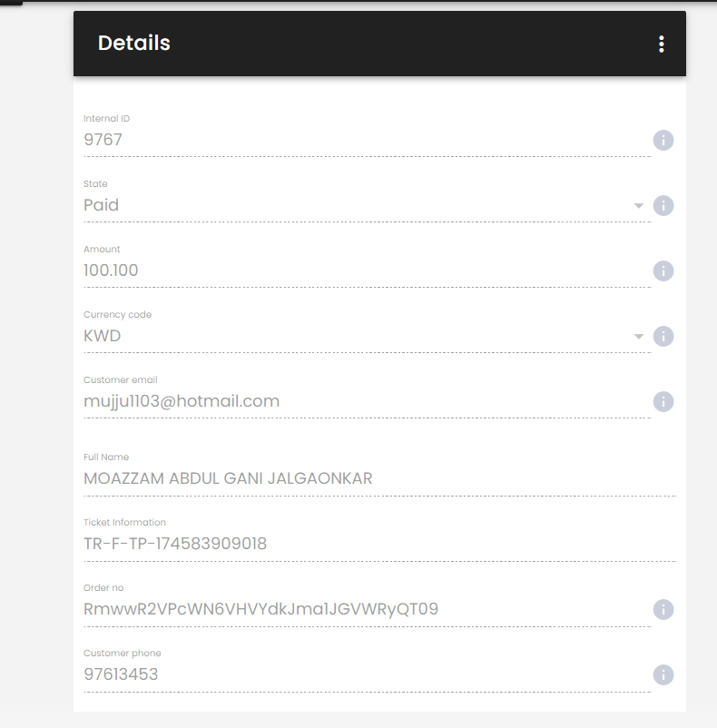Click the Amount field showing 100.100
Viewport: 717px width, 728px height.
(x=368, y=271)
